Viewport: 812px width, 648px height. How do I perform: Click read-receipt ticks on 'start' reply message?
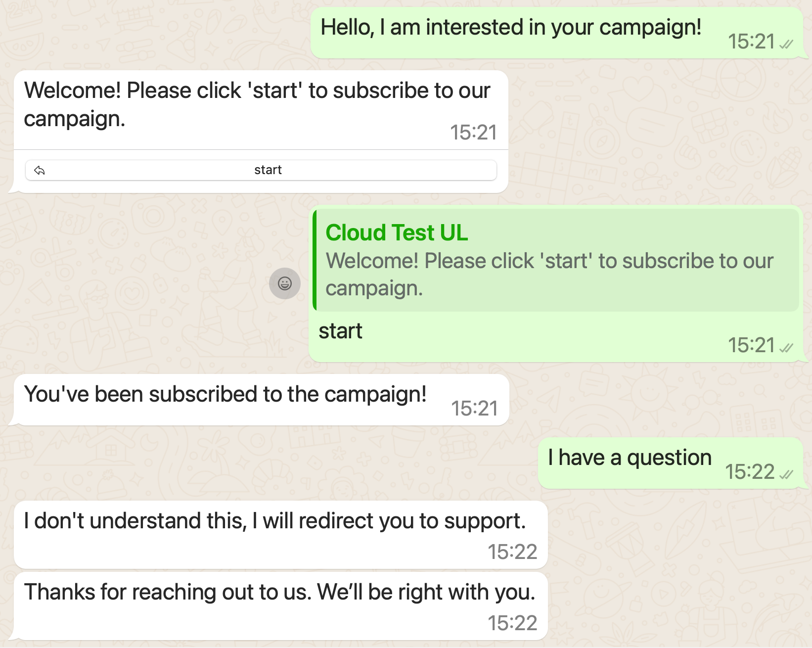[x=786, y=348]
